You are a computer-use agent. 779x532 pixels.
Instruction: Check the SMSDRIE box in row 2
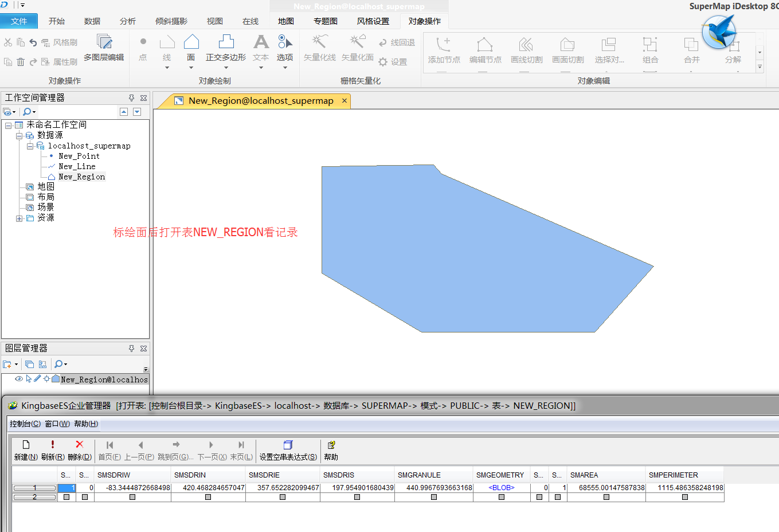[283, 497]
